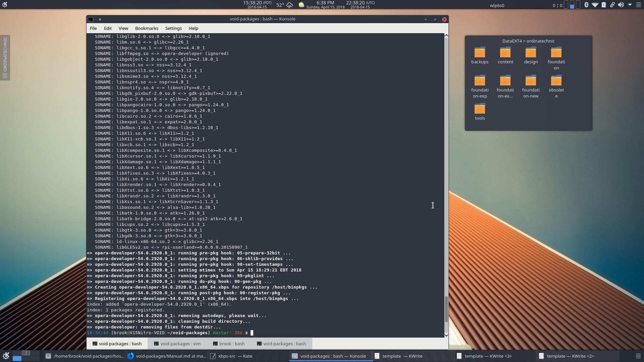Open the Wi-Fi network tray icon
The height and width of the screenshot is (362, 644).
[x=595, y=5]
